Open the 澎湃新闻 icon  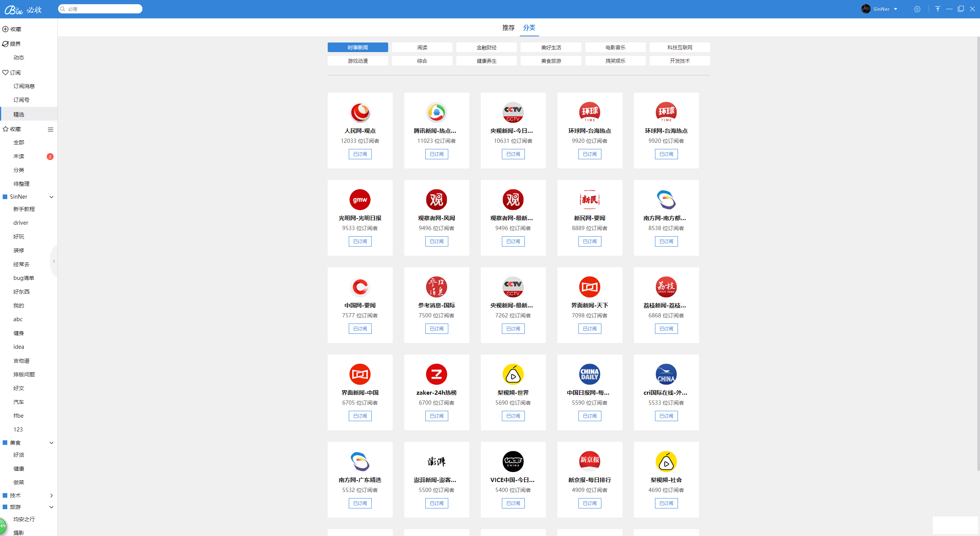436,461
